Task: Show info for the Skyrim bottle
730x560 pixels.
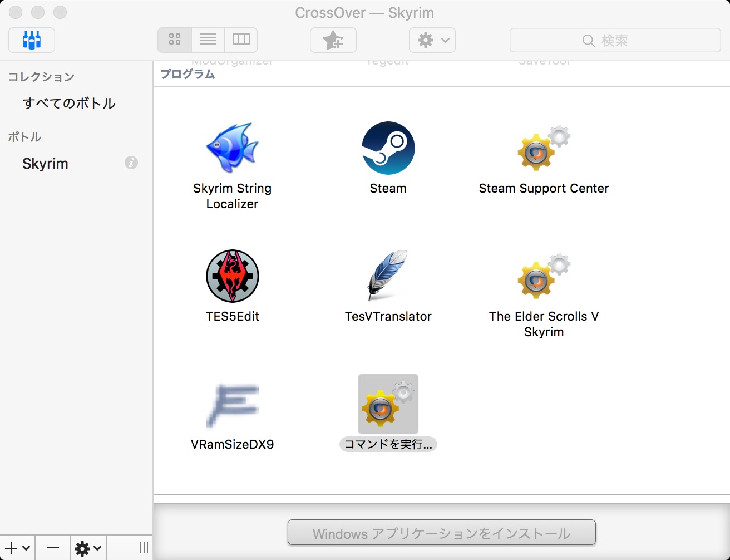Action: pyautogui.click(x=131, y=163)
